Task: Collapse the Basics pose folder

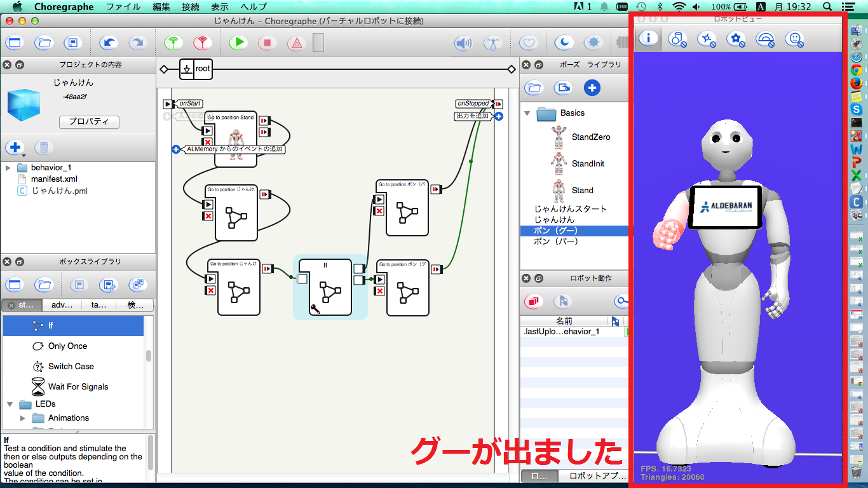Action: 527,114
